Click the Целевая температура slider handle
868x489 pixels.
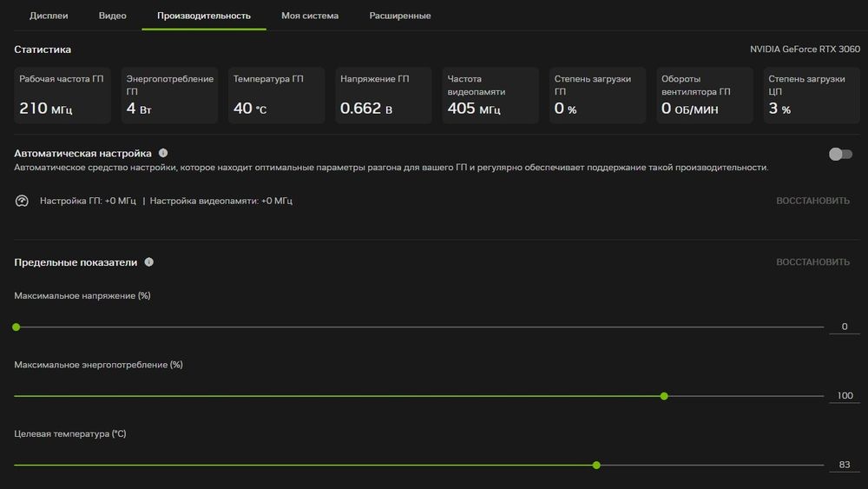(x=596, y=466)
